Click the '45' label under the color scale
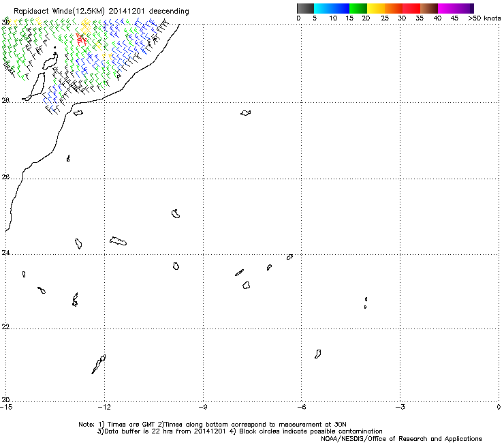This screenshot has width=504, height=443. [x=454, y=18]
